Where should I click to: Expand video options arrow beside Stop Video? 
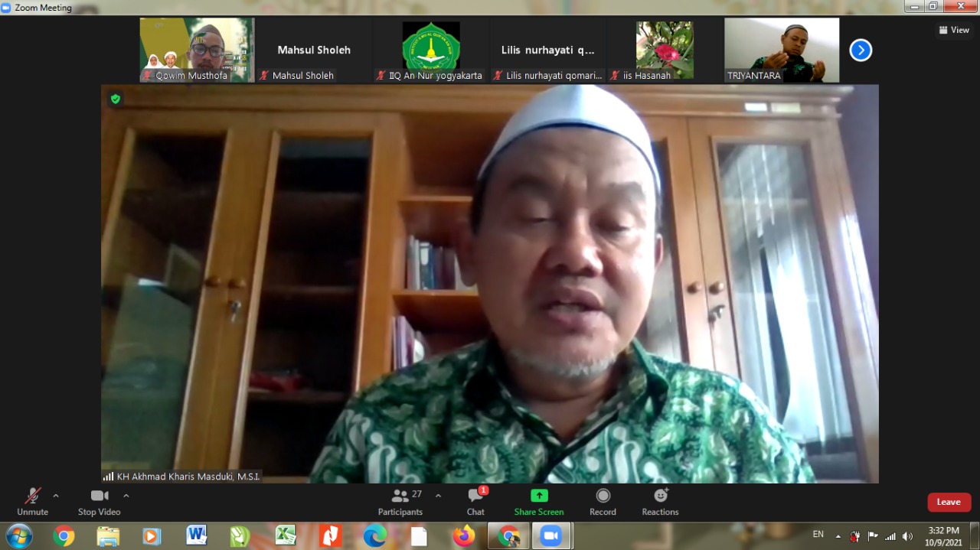(x=126, y=496)
